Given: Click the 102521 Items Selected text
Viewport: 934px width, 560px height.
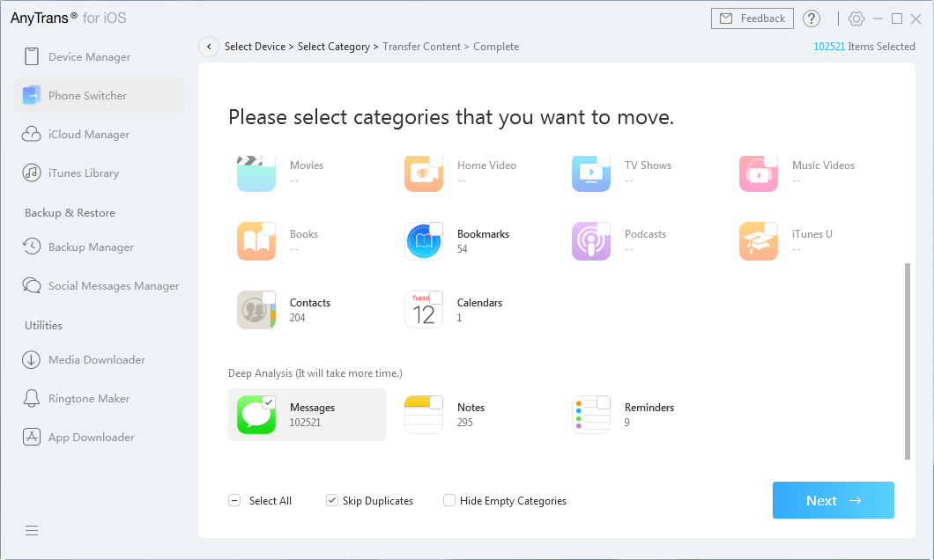Looking at the screenshot, I should click(864, 47).
